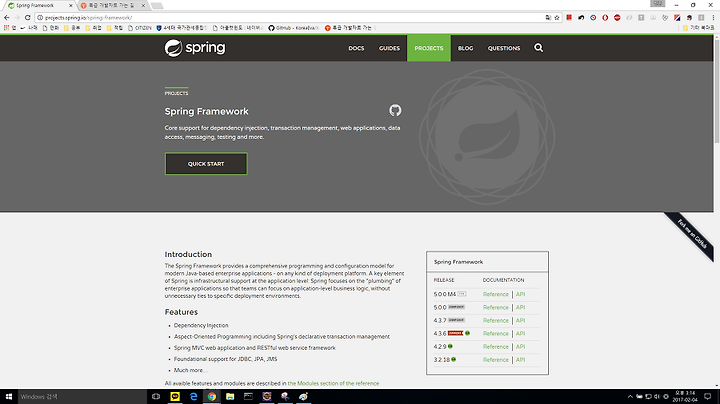Click the red-and-blue diagonal extension icon
Screen dimensions: 720x404
pos(677,17)
